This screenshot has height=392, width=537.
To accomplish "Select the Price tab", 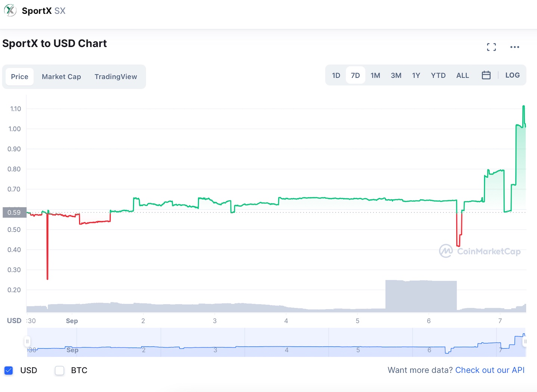I will [19, 77].
